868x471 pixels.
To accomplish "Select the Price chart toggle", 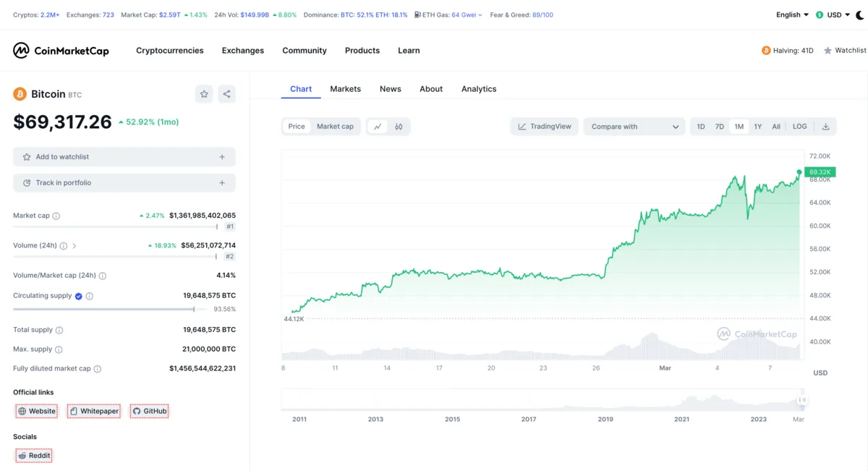I will tap(297, 127).
